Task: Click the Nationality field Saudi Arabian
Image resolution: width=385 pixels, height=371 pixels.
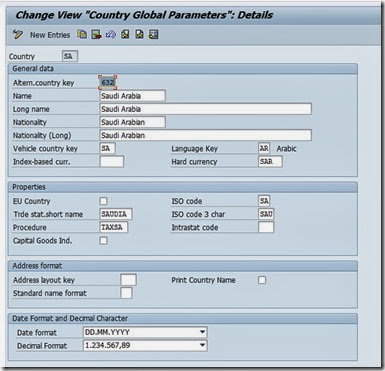Action: coord(133,122)
